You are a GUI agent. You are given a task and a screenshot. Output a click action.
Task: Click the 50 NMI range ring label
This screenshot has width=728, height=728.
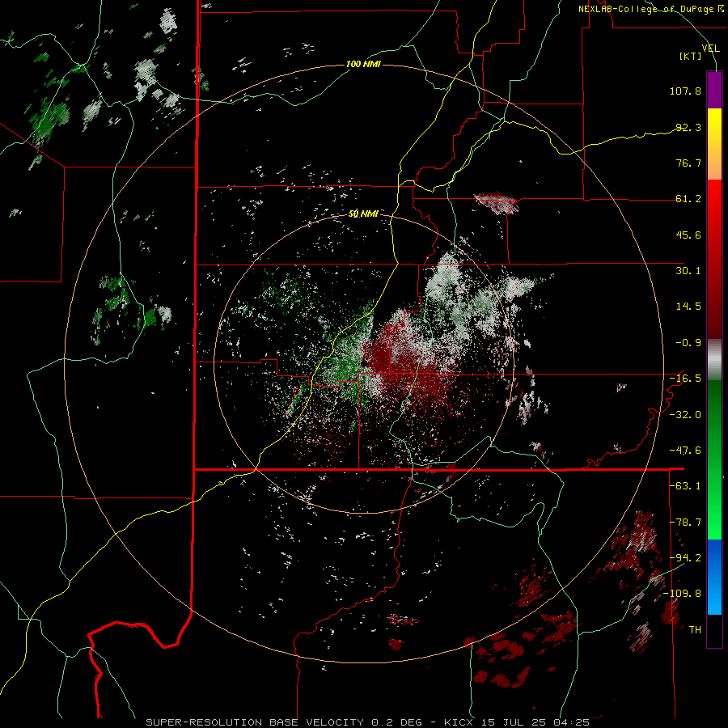363,214
